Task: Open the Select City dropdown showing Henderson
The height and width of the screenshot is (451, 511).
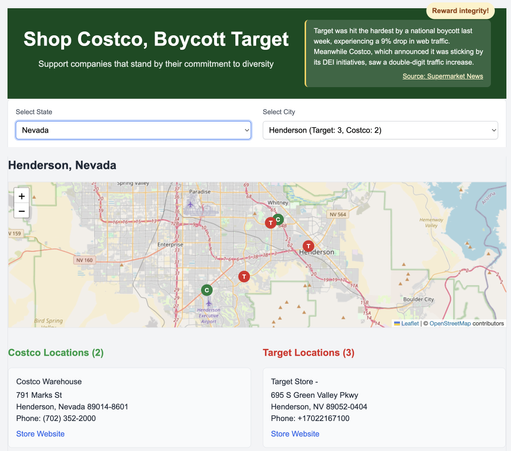Action: pyautogui.click(x=380, y=130)
